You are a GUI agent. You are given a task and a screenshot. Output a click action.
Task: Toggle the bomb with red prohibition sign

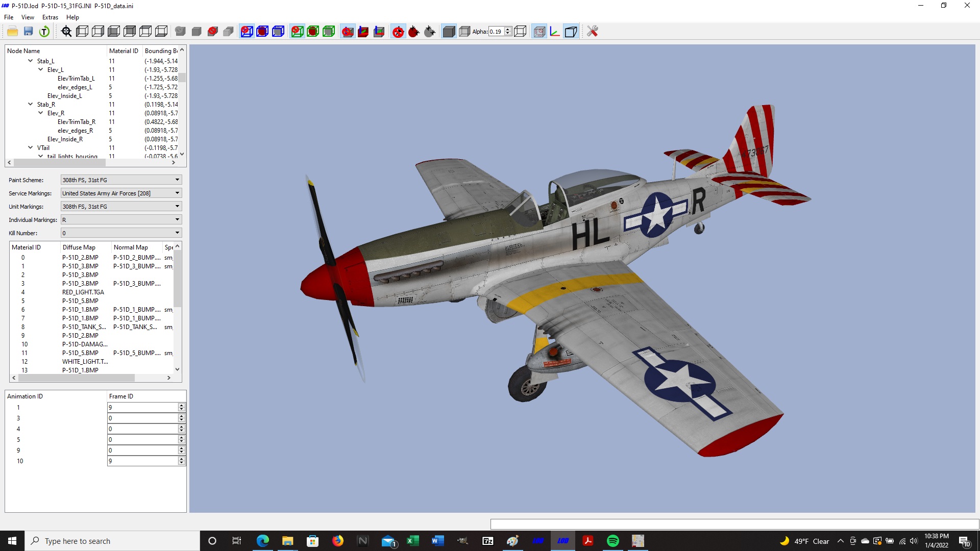(398, 32)
